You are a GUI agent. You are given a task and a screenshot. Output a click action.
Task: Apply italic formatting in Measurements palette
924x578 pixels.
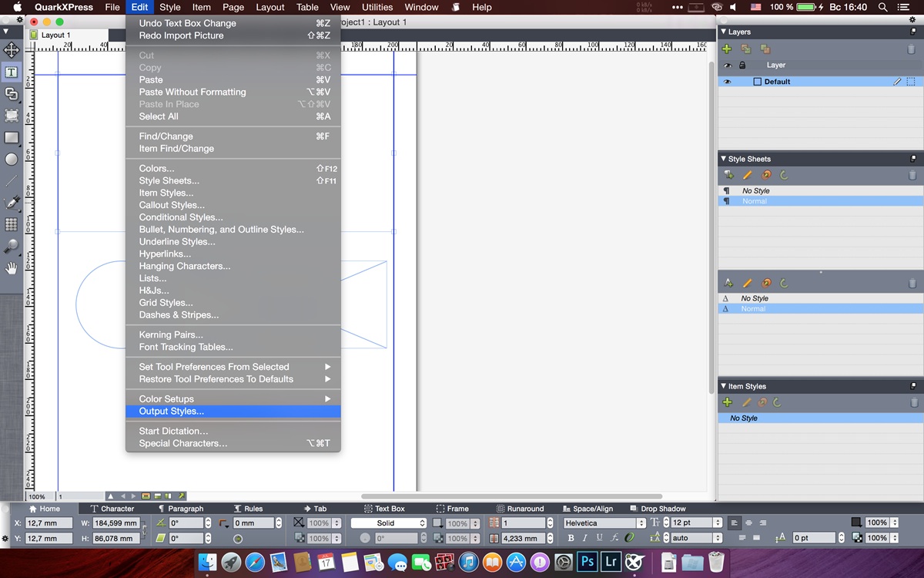585,538
